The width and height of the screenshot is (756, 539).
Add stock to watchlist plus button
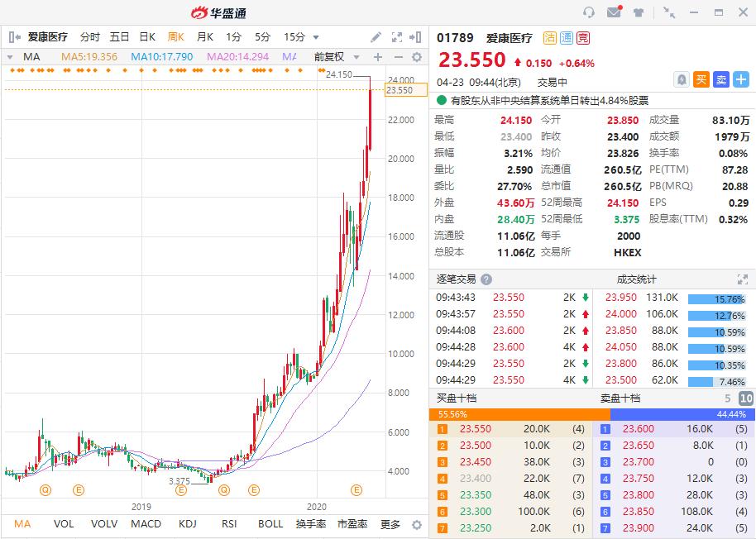coord(741,79)
